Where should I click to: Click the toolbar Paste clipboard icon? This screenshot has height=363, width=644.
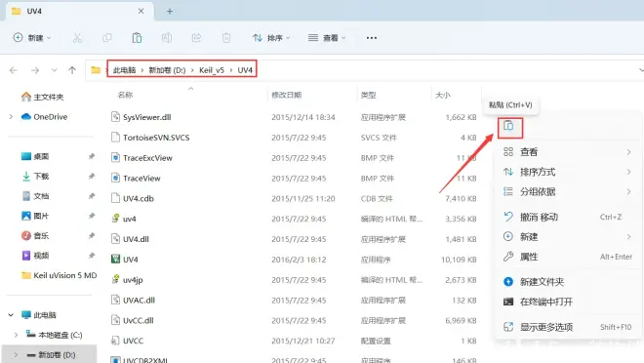point(137,38)
